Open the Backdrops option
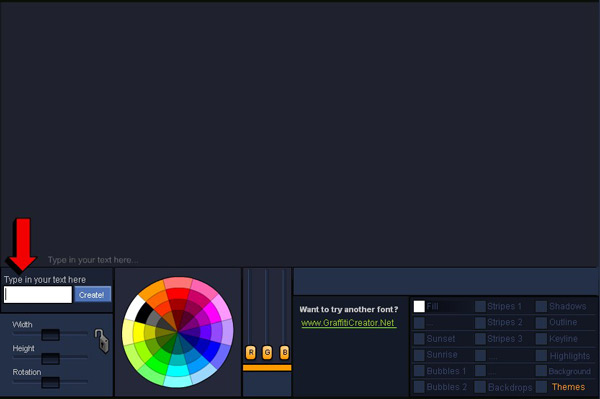 click(510, 387)
